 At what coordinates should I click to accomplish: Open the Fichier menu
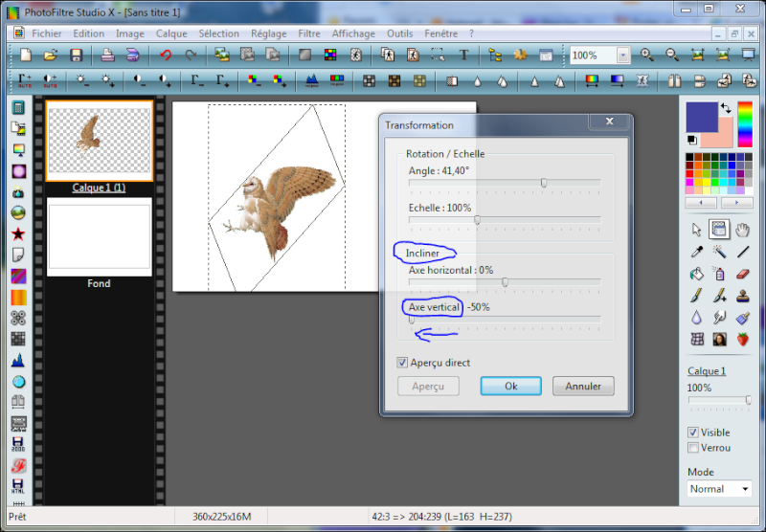(x=47, y=33)
